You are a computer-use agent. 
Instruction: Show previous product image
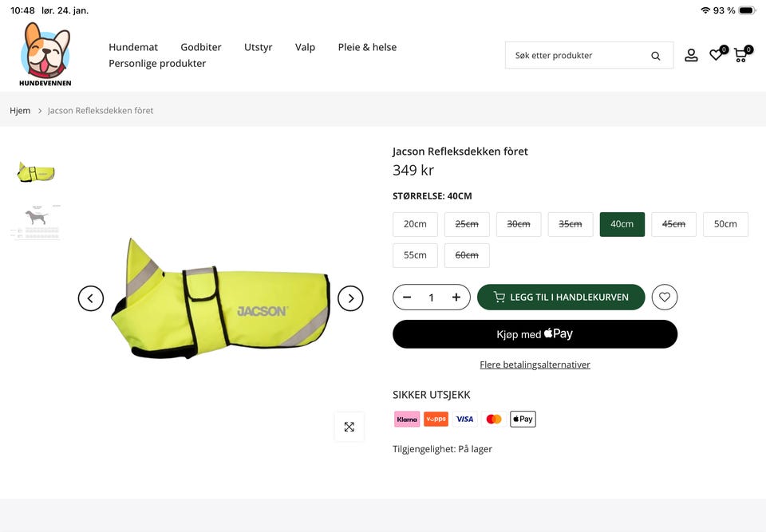click(91, 298)
